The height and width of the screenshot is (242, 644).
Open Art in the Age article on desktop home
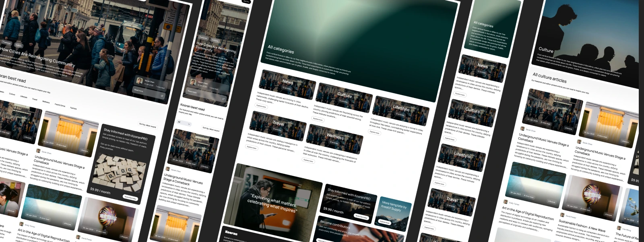[43, 235]
